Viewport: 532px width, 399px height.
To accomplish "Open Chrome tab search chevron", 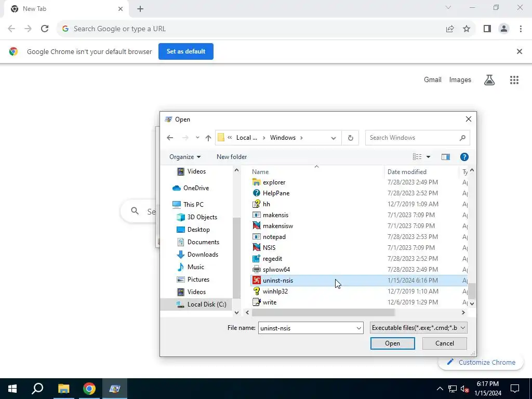I will pos(448,7).
